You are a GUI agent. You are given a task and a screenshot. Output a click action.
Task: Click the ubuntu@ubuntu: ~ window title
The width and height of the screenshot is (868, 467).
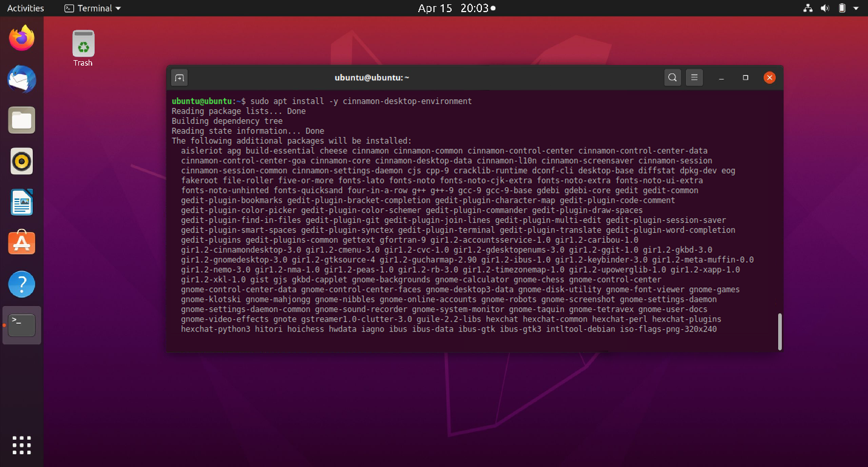[x=372, y=78]
